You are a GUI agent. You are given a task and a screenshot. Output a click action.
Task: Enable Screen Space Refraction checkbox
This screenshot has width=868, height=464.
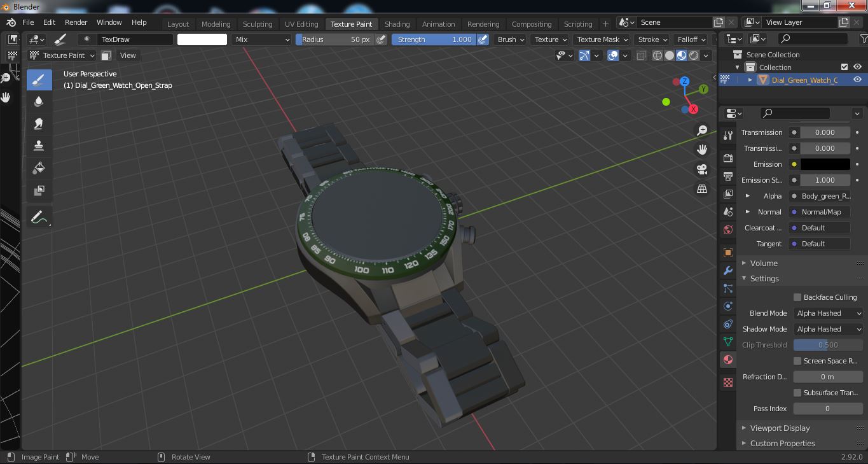(797, 361)
